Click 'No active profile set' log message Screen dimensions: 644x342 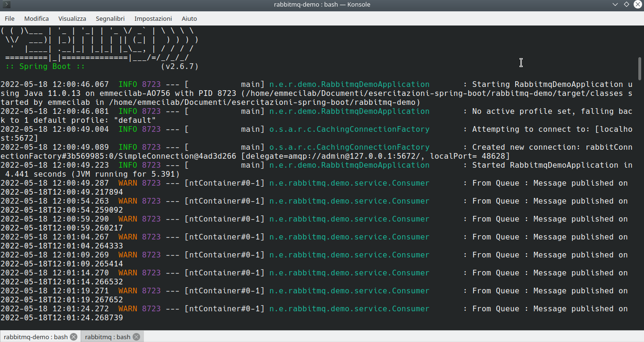click(x=521, y=111)
